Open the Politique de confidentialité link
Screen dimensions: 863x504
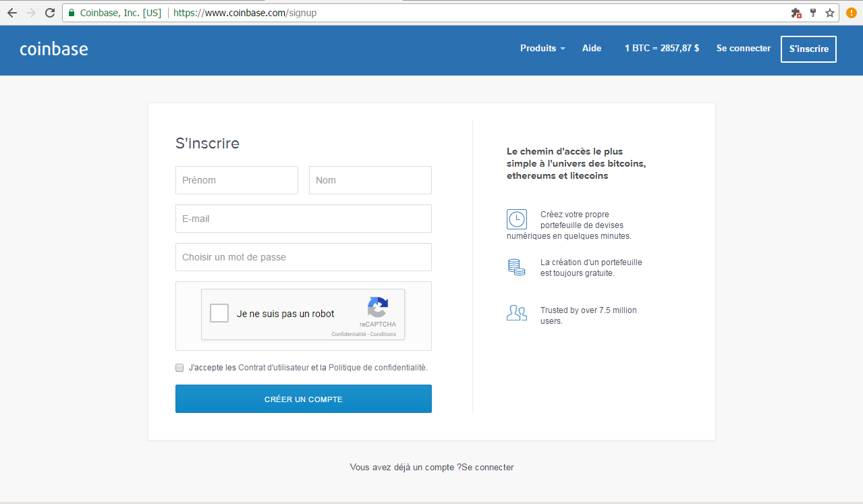point(377,368)
